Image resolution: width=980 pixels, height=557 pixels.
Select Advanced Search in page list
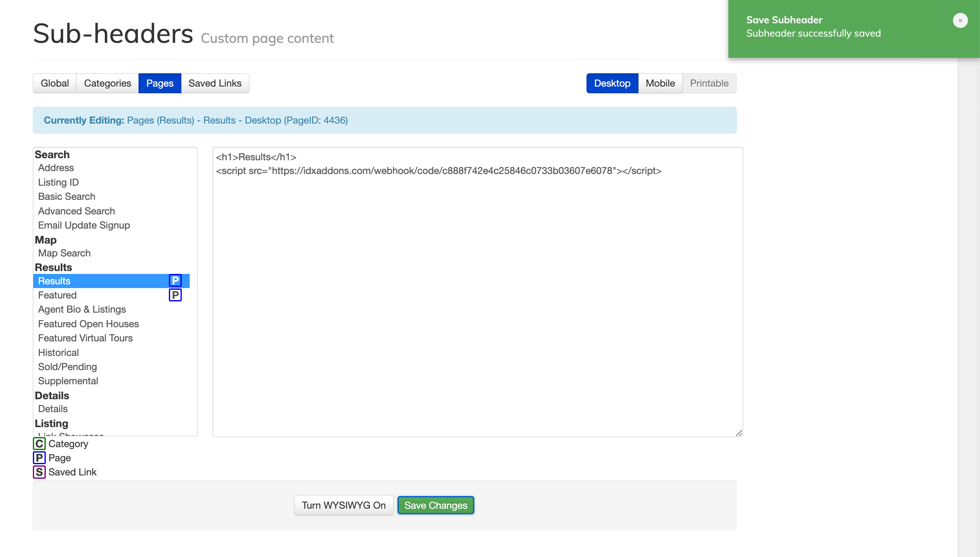tap(77, 211)
